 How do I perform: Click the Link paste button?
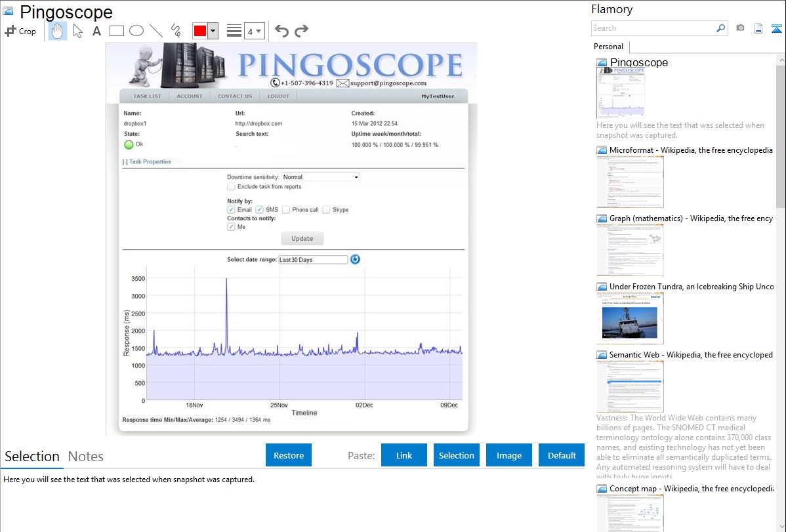click(404, 455)
